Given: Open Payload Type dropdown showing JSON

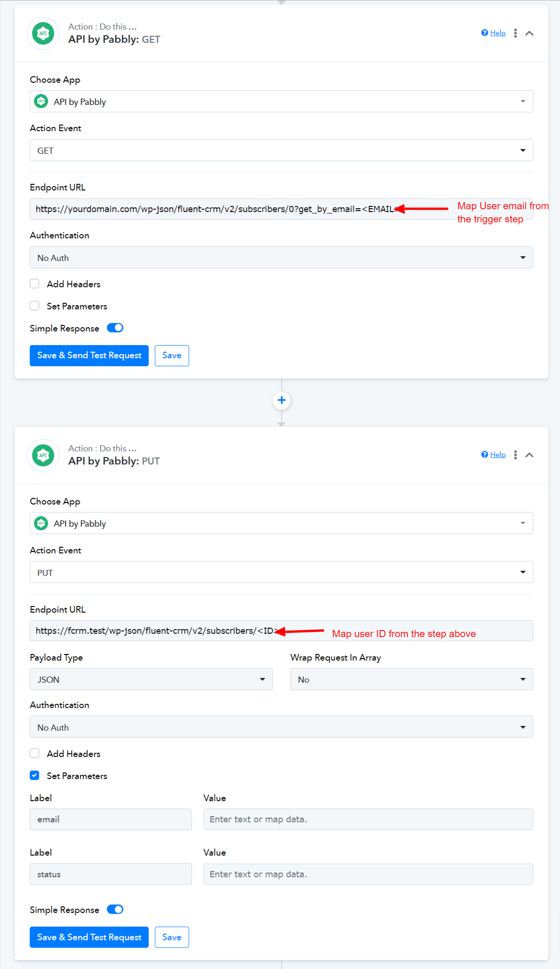Looking at the screenshot, I should coord(151,679).
